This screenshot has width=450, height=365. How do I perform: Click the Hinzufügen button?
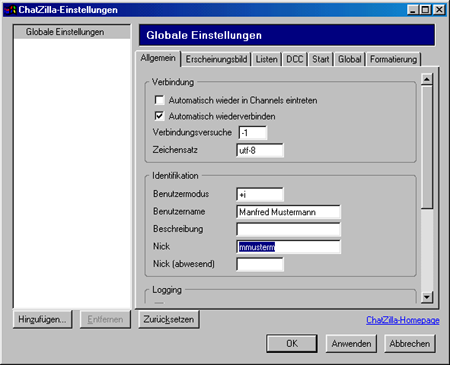pyautogui.click(x=42, y=319)
